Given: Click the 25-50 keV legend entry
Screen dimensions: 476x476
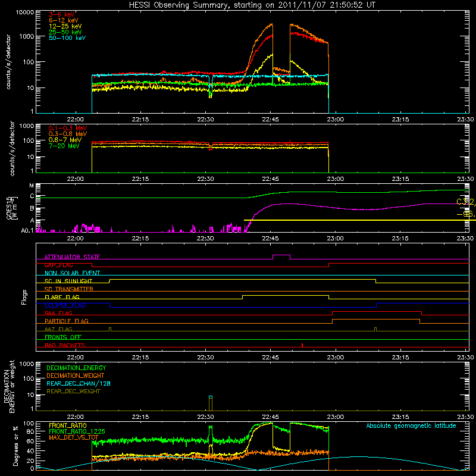Looking at the screenshot, I should tap(65, 32).
